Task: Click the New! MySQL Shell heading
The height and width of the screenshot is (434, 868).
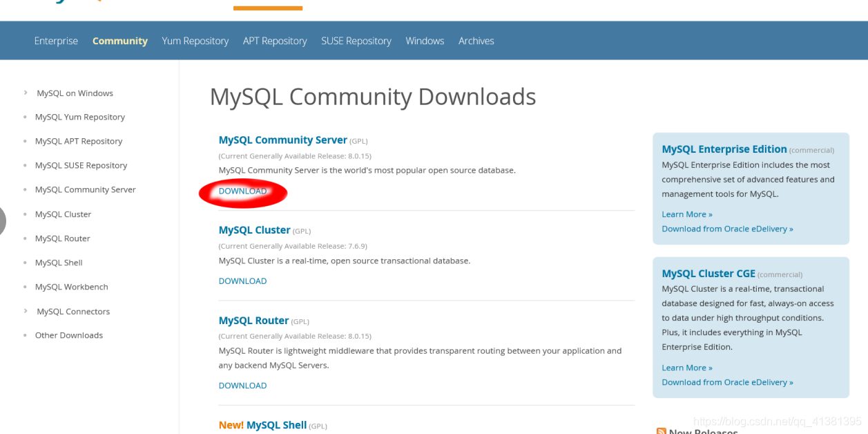Action: 262,425
